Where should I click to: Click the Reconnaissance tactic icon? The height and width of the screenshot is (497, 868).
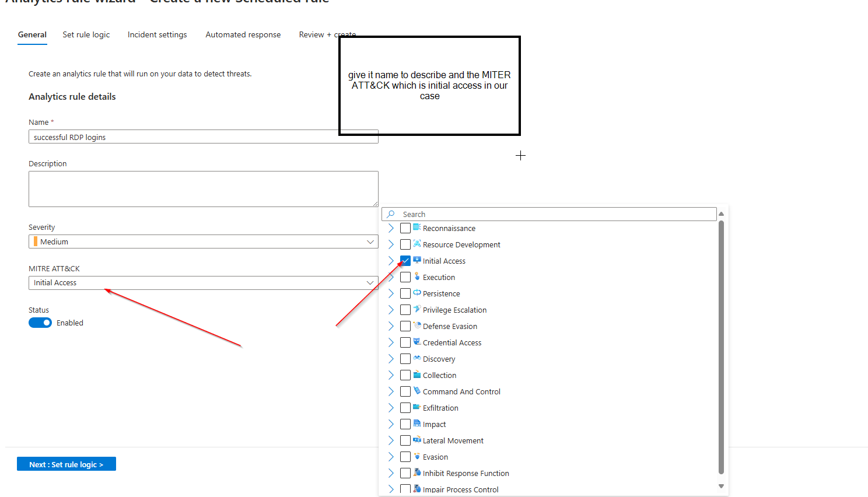(x=417, y=228)
